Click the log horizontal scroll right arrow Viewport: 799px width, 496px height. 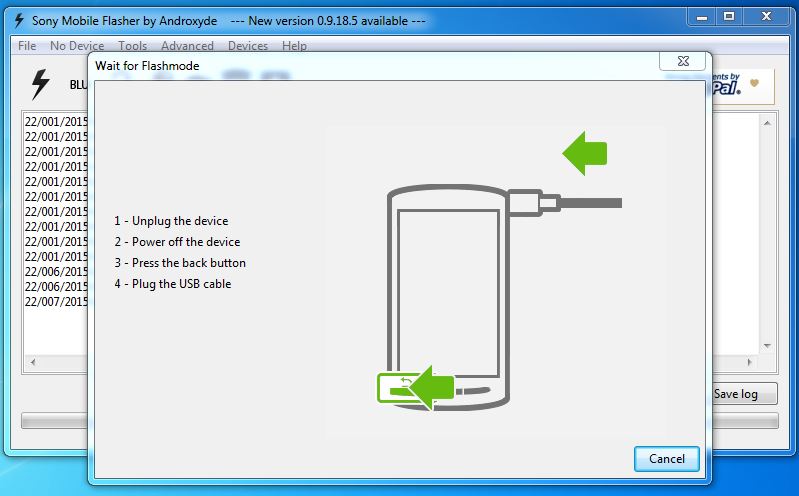click(x=750, y=362)
